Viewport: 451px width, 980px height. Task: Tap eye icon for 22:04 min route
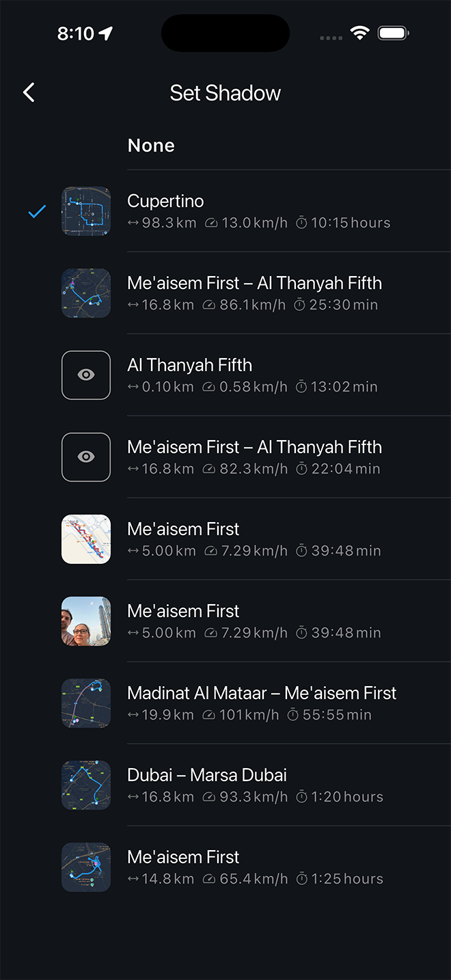(86, 457)
